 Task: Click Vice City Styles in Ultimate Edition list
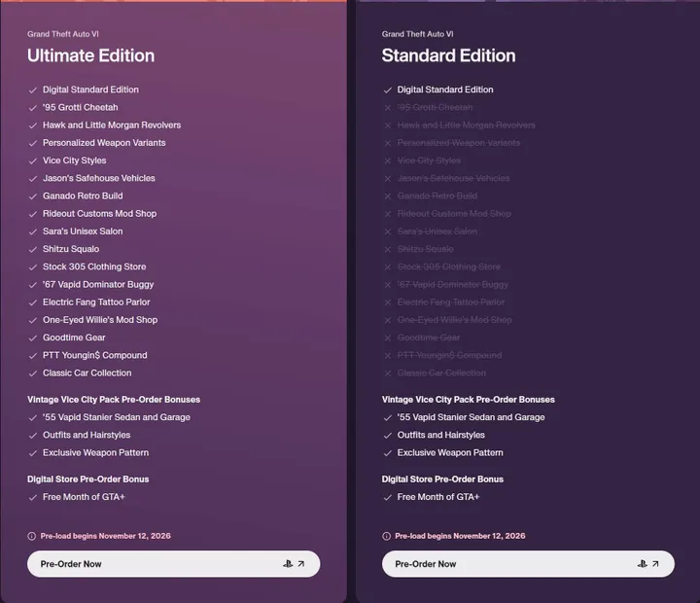(x=75, y=160)
